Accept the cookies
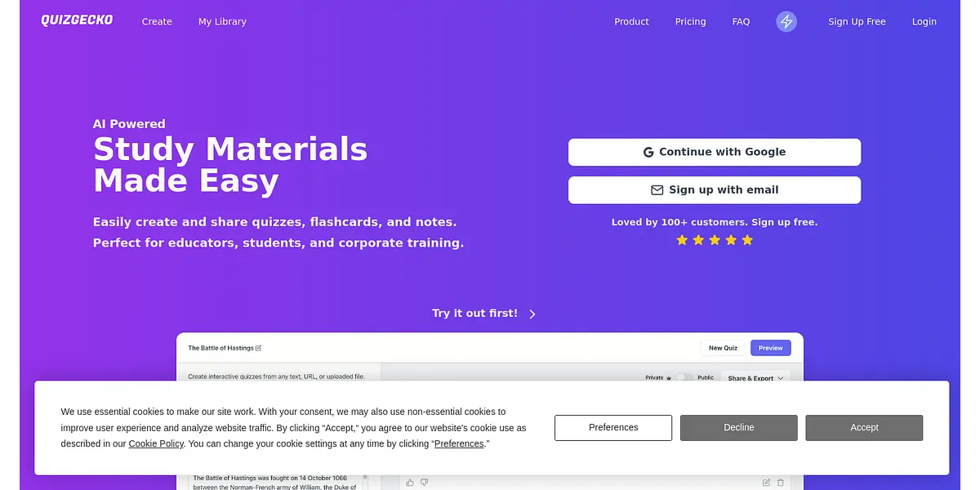Viewport: 980px width, 490px height. pos(864,428)
